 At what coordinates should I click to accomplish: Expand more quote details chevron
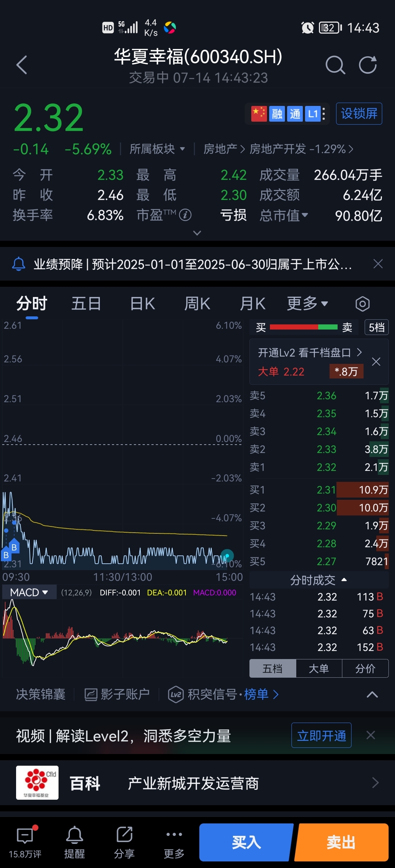pos(197,233)
